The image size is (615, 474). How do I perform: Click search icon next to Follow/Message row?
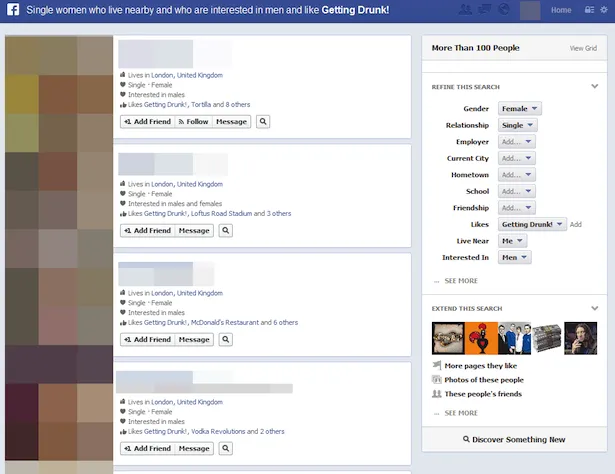pyautogui.click(x=263, y=122)
